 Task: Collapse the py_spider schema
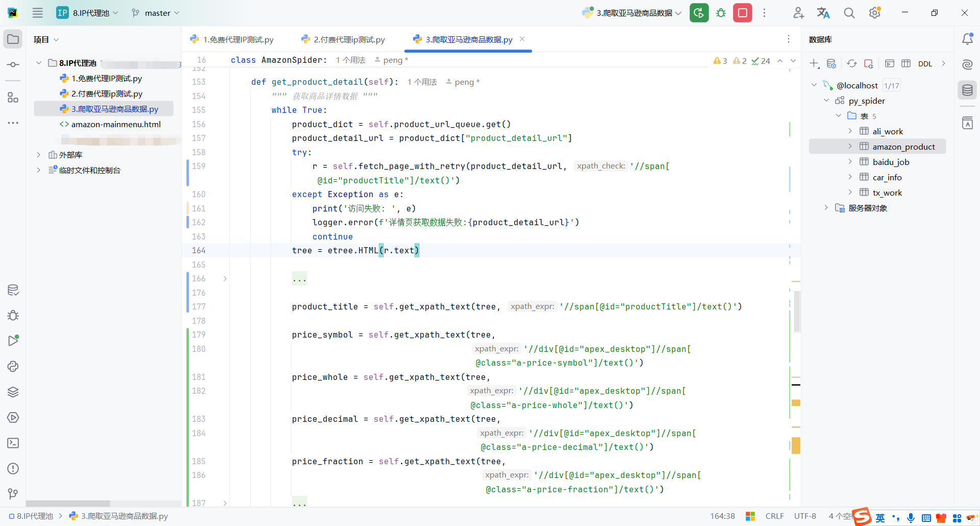(826, 101)
